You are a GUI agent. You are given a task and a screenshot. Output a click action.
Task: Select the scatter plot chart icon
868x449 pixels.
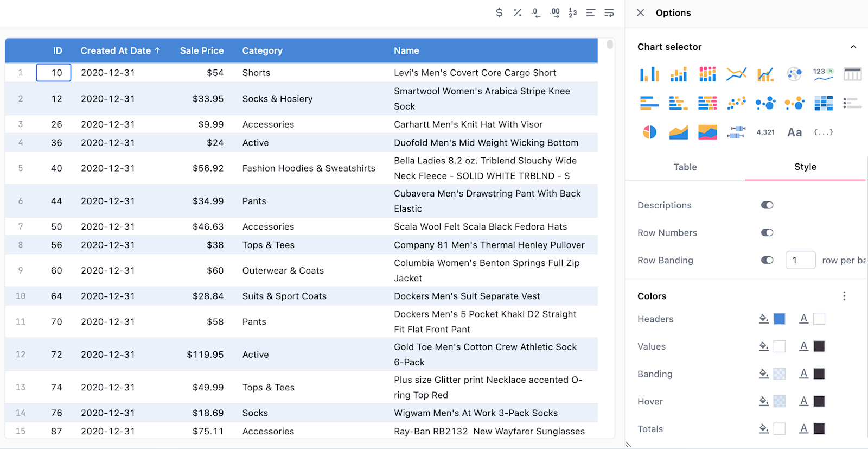tap(736, 103)
